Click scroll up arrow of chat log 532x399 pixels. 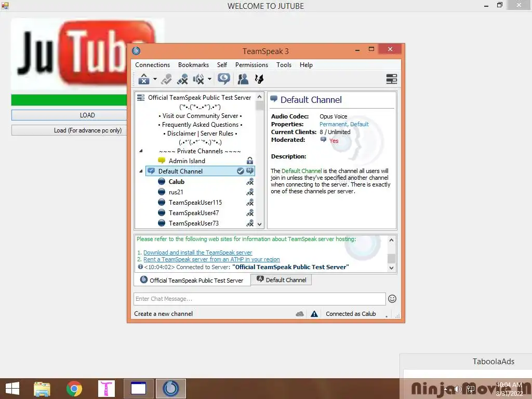coord(391,240)
